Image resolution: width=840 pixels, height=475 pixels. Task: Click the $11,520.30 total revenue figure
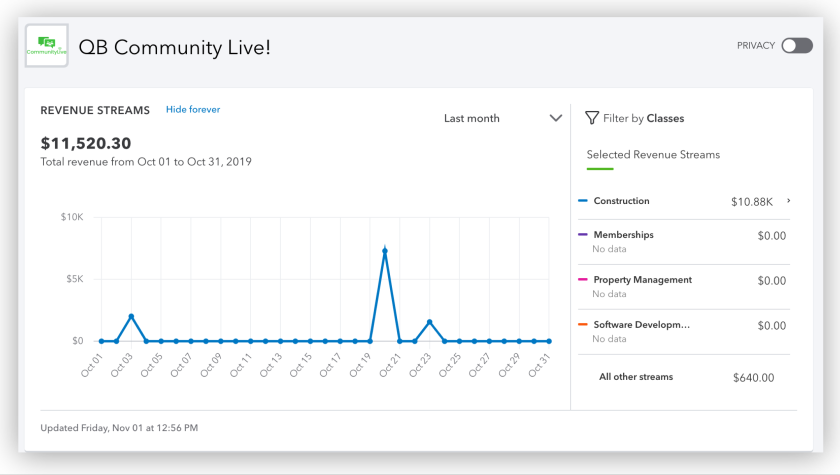[x=86, y=143]
